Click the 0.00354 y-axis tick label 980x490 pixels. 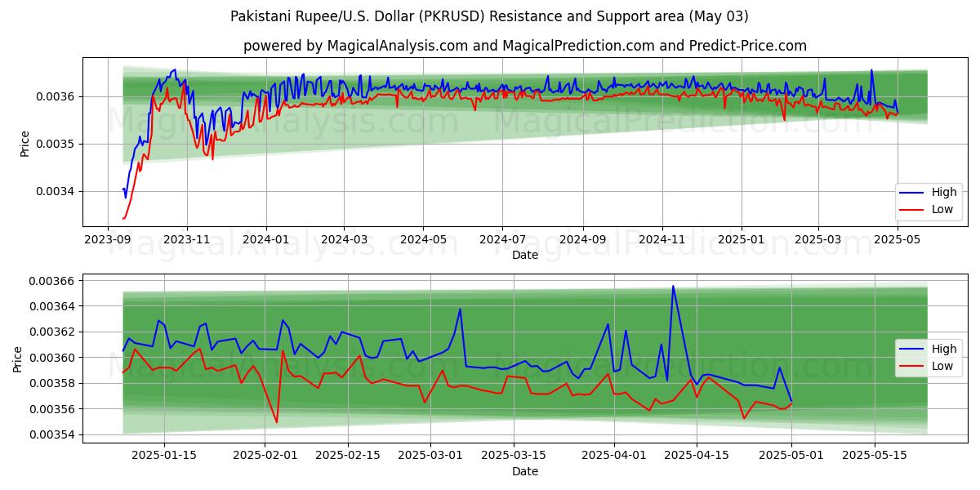tap(52, 434)
